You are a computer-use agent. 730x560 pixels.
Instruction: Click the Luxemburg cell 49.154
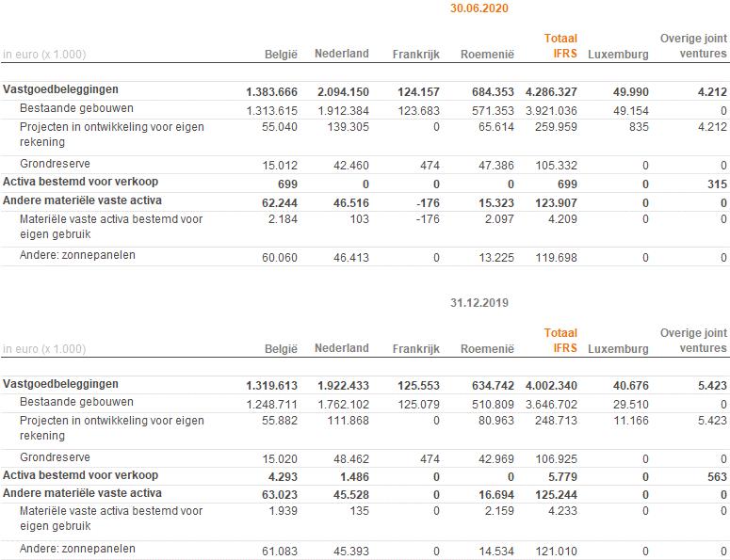pyautogui.click(x=631, y=111)
